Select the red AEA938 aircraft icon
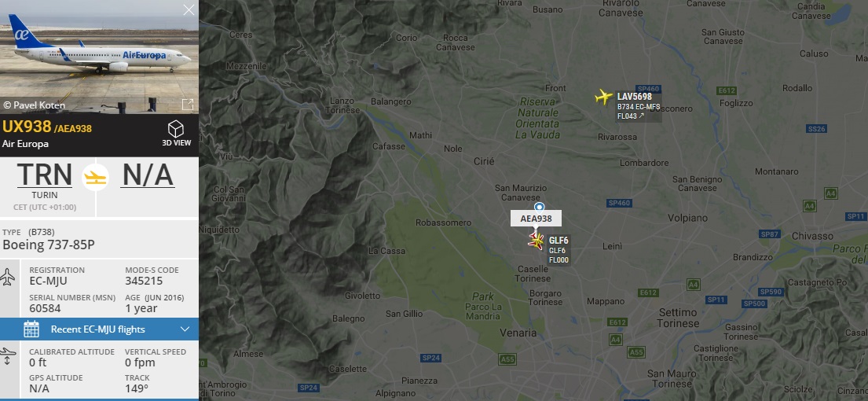Viewport: 868px width, 401px height. [536, 241]
